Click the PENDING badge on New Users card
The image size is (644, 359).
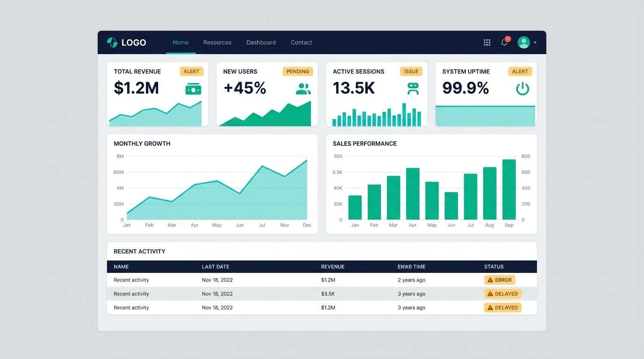tap(298, 71)
